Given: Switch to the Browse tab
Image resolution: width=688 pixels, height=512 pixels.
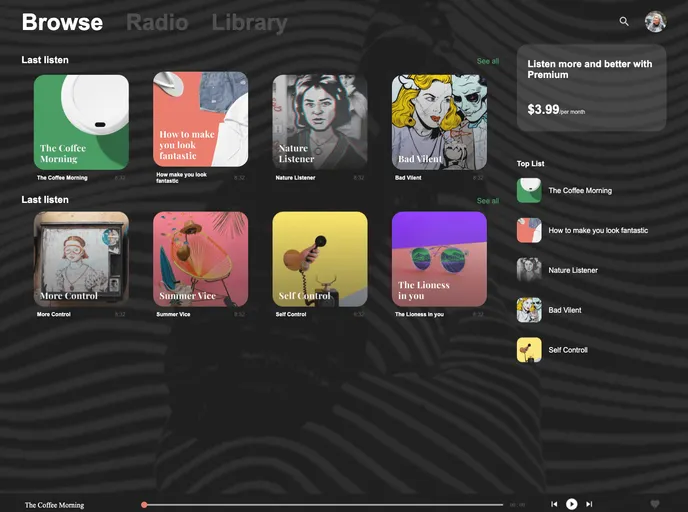Looking at the screenshot, I should point(62,22).
